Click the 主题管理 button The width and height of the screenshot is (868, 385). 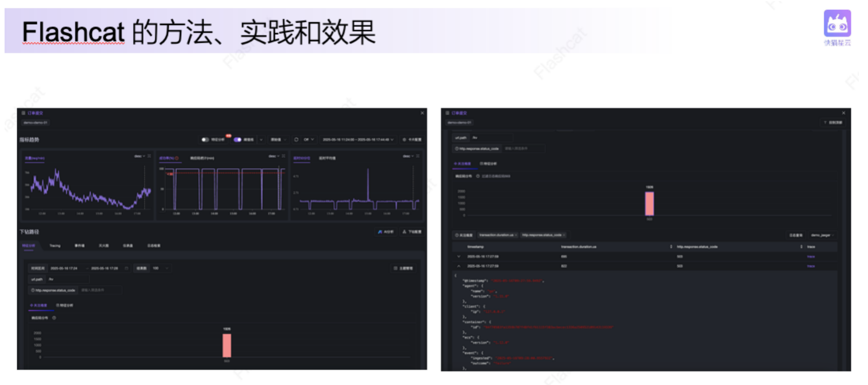pyautogui.click(x=403, y=268)
